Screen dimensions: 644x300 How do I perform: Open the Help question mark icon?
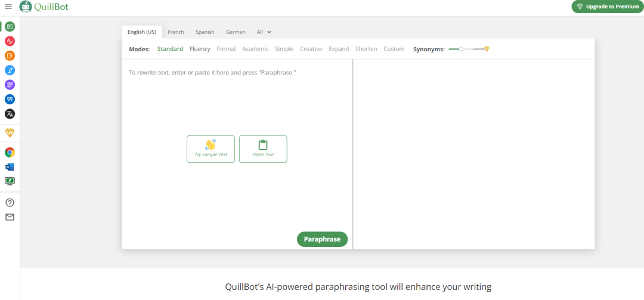(10, 203)
